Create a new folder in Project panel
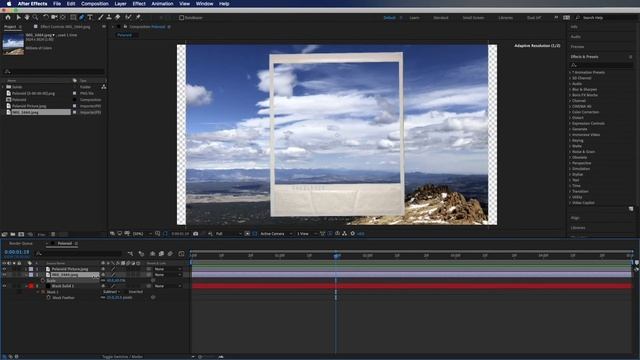 tap(13, 234)
